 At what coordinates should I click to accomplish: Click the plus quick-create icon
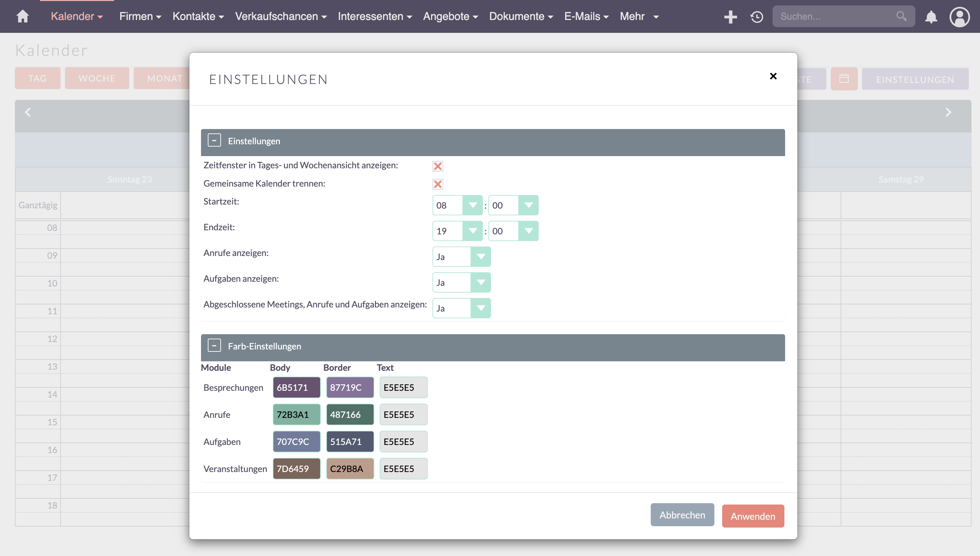(x=730, y=16)
